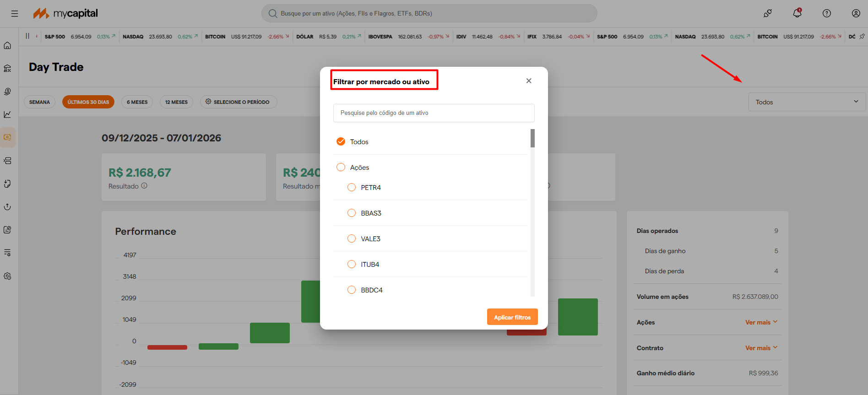This screenshot has width=868, height=395.
Task: Open the stacked list sidebar icon
Action: (x=7, y=161)
